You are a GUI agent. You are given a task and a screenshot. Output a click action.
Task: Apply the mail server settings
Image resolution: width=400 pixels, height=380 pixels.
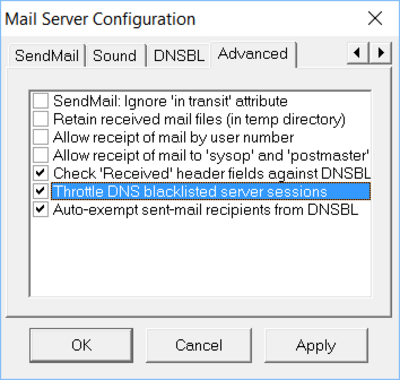point(316,345)
